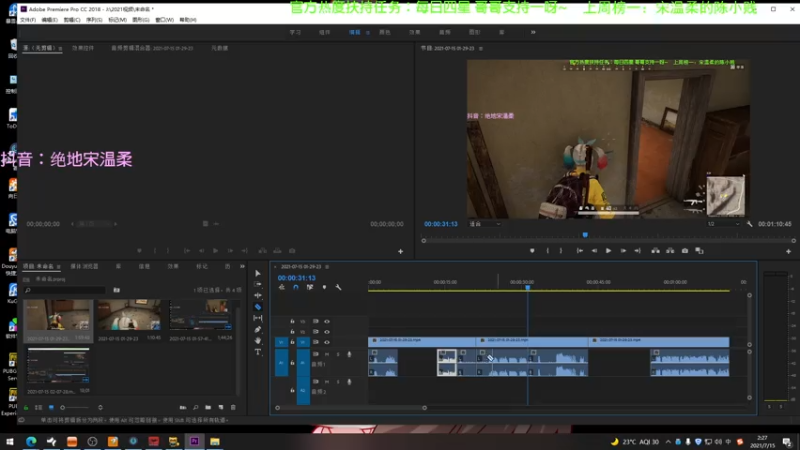
Task: Open Microsoft Edge from taskbar
Action: pos(31,441)
